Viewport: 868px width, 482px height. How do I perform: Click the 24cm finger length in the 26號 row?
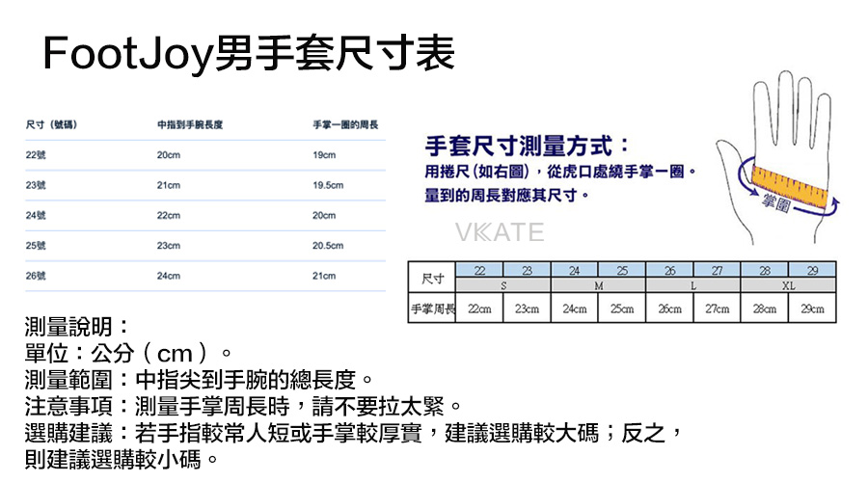(168, 276)
